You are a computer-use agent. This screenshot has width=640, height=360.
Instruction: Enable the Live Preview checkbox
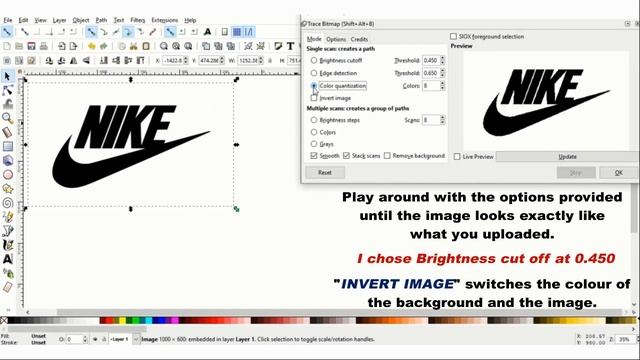pos(457,156)
